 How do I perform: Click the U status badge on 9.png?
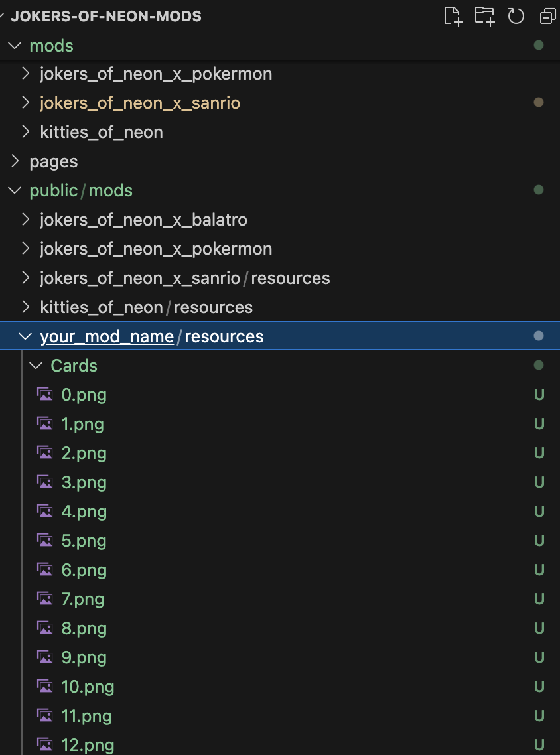539,657
